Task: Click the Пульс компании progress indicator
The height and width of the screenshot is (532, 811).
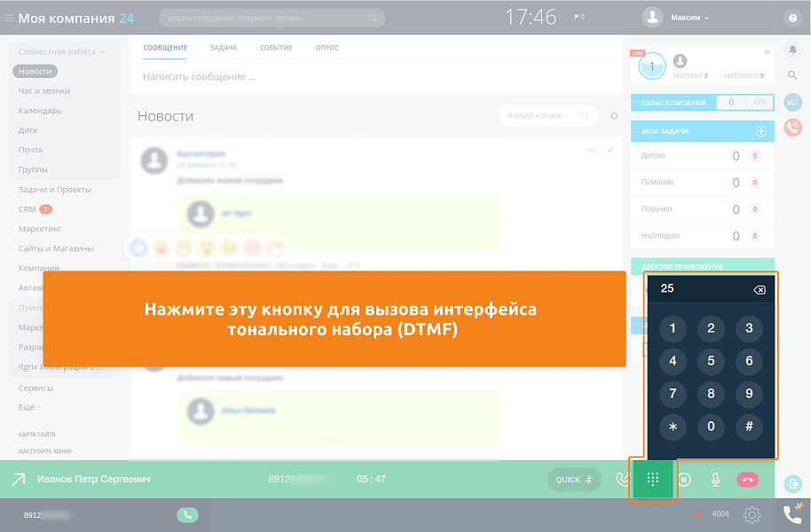Action: click(744, 102)
